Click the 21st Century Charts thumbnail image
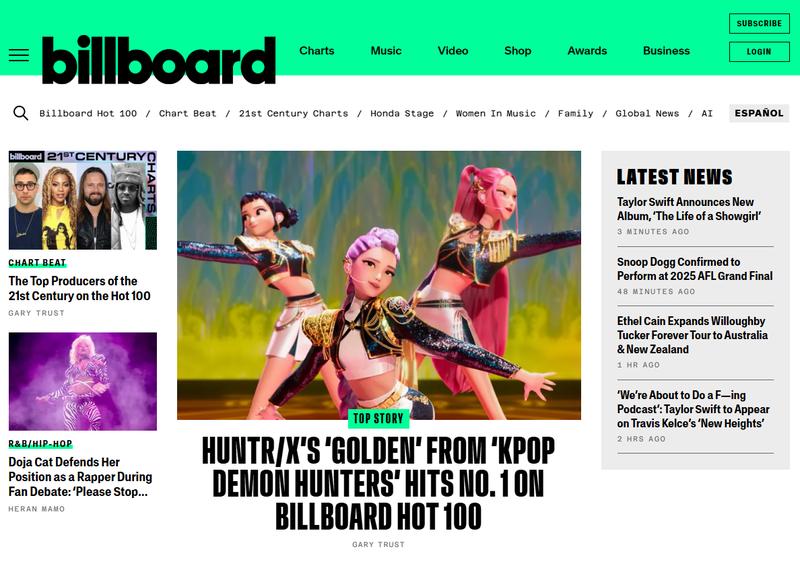The image size is (800, 572). coord(83,200)
